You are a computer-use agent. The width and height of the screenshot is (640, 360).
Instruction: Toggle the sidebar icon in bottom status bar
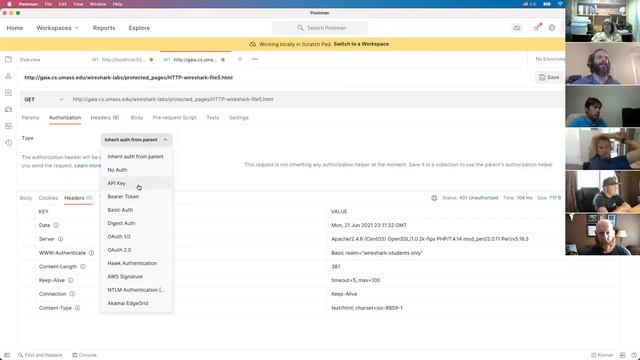tap(7, 355)
